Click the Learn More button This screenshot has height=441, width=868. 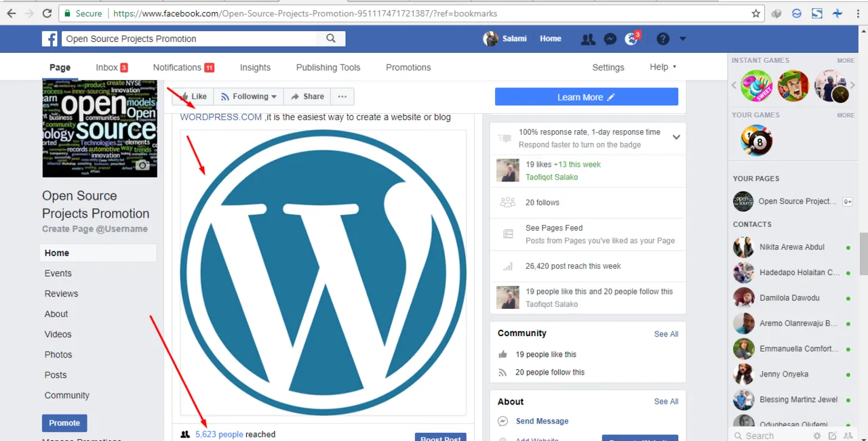pyautogui.click(x=587, y=97)
